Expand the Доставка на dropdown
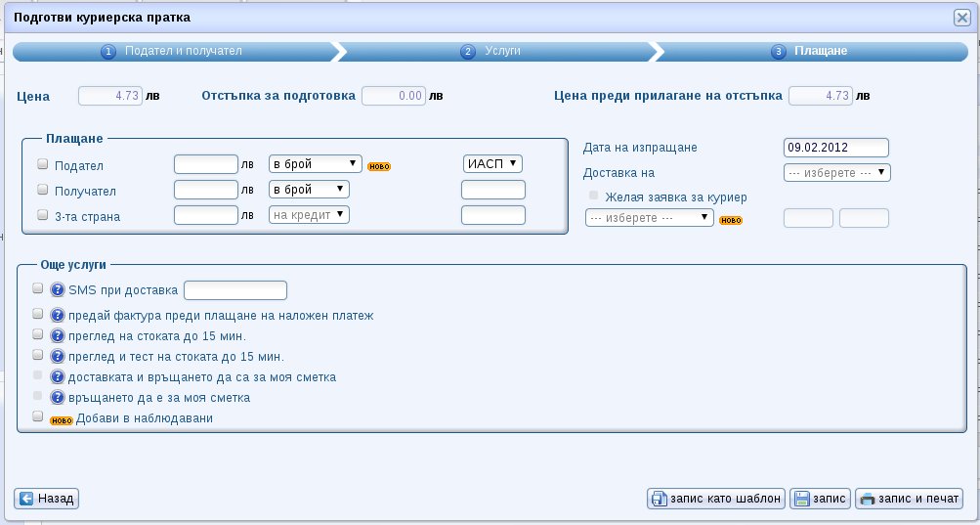980x525 pixels. (x=836, y=172)
